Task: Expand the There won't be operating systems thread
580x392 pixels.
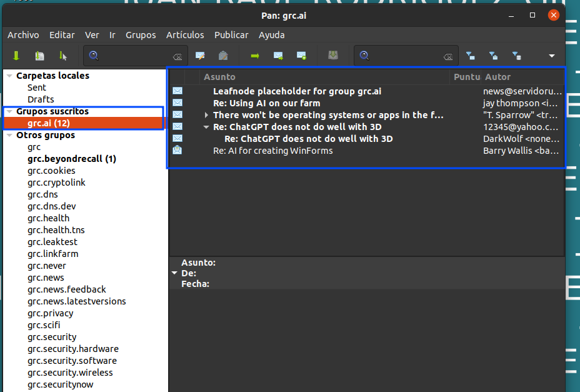Action: 206,115
